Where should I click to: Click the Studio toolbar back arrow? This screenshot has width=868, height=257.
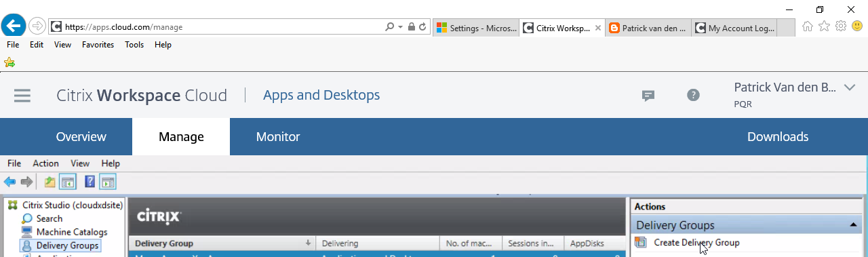[9, 182]
